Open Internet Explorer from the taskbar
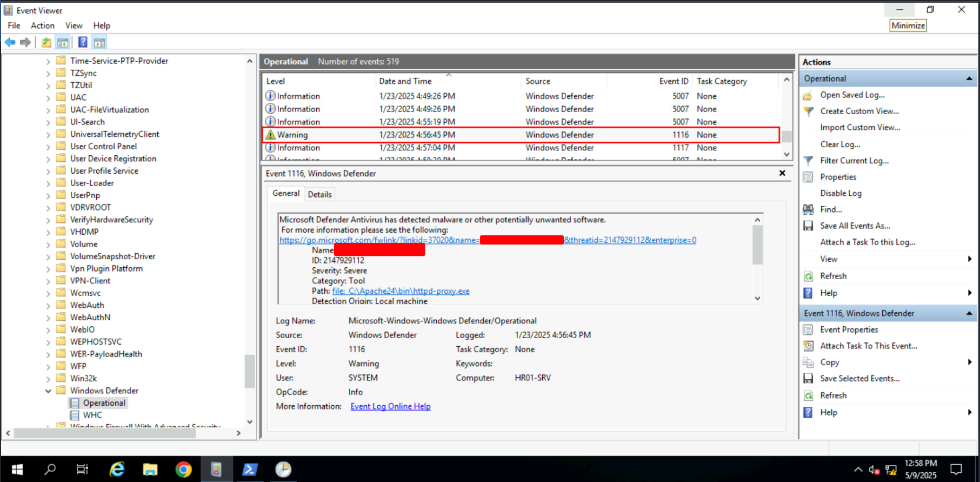The width and height of the screenshot is (980, 482). pos(117,469)
